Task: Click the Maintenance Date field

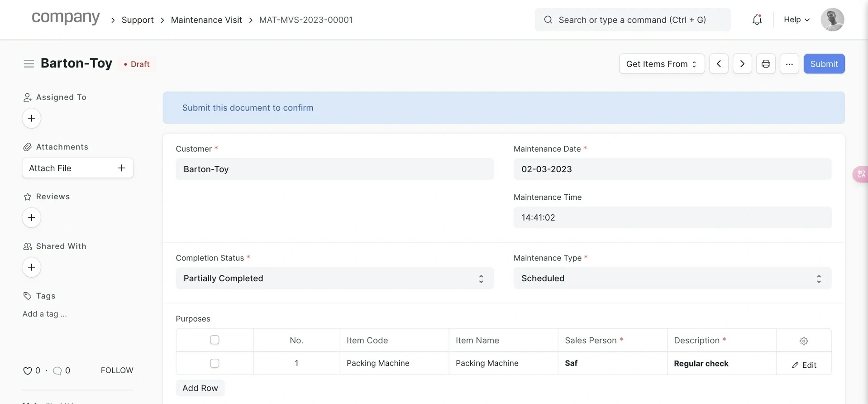Action: click(x=672, y=169)
